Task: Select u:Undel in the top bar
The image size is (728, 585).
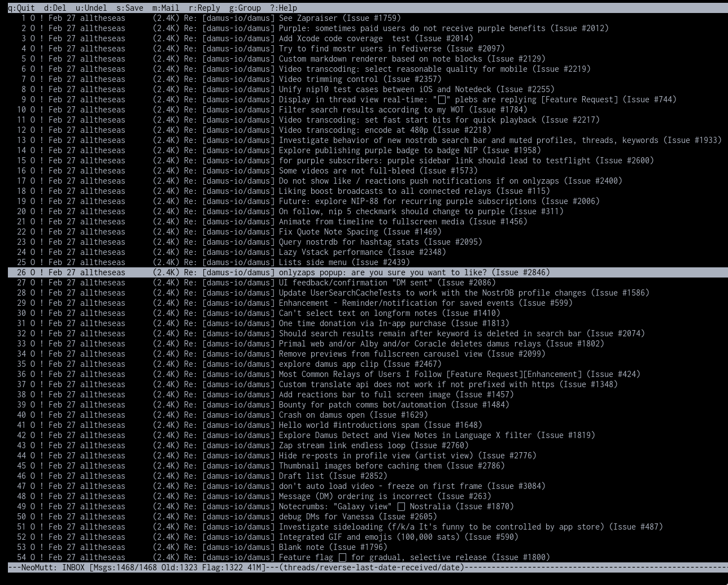Action: click(91, 8)
